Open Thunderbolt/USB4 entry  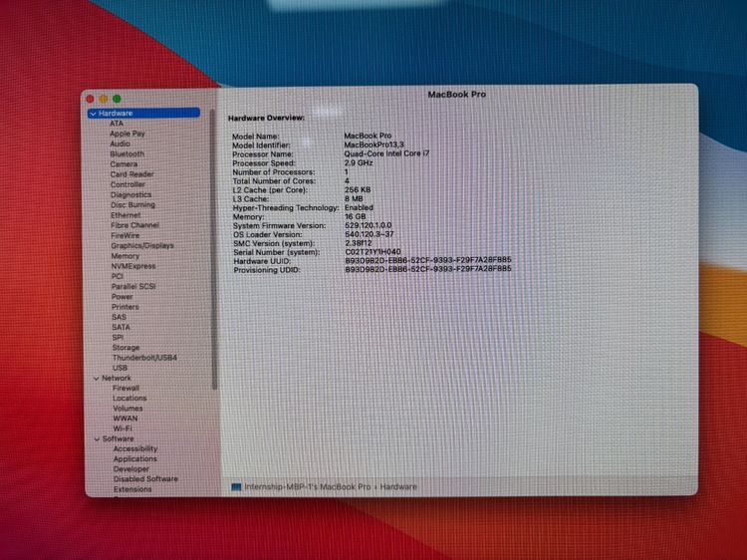[x=144, y=358]
